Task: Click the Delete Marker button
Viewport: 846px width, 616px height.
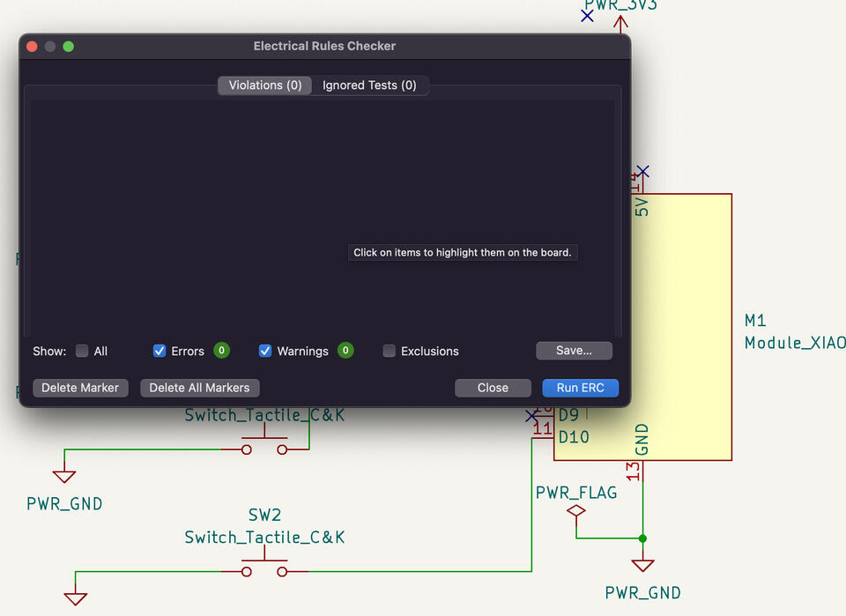Action: coord(80,388)
